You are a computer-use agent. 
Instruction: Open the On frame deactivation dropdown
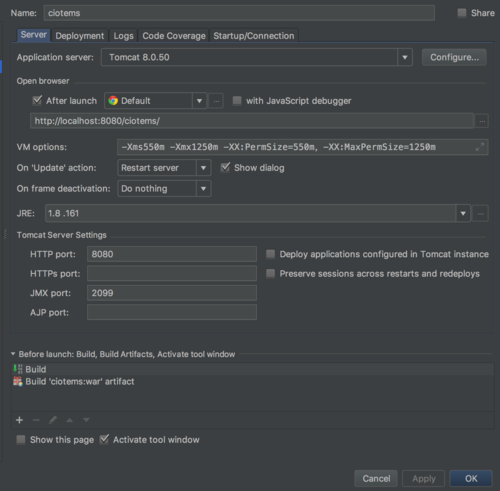point(203,189)
